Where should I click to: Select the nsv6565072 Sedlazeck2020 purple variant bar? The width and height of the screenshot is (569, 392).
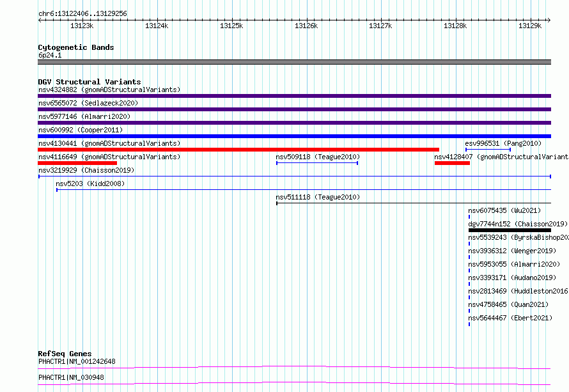pos(294,109)
